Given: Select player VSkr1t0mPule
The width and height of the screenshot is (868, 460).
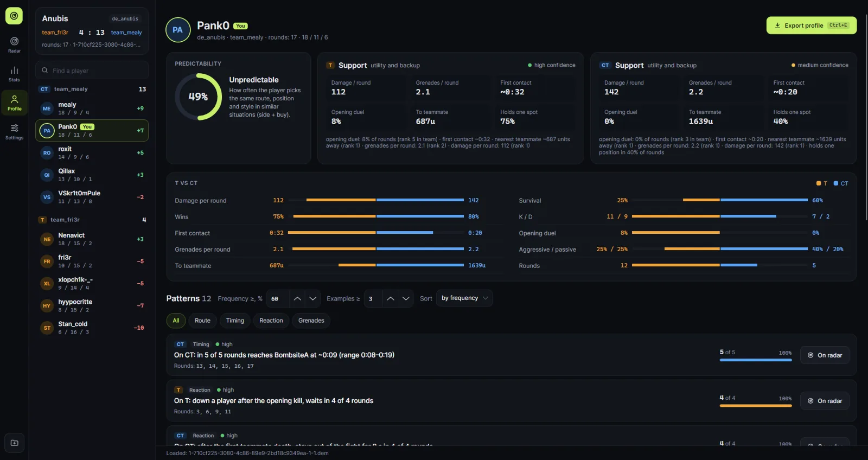Looking at the screenshot, I should click(92, 197).
